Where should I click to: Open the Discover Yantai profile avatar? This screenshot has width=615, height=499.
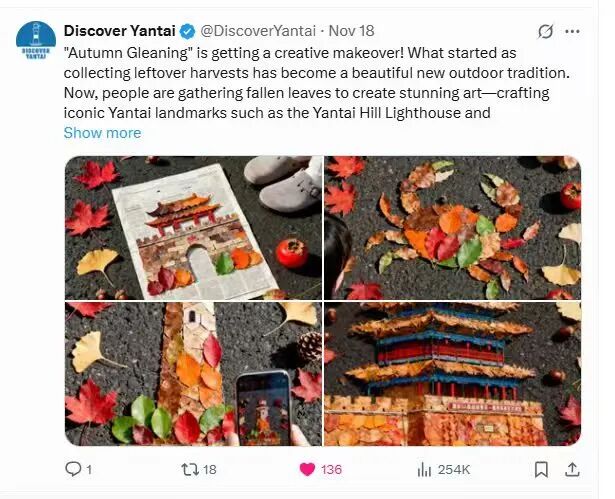pos(36,41)
